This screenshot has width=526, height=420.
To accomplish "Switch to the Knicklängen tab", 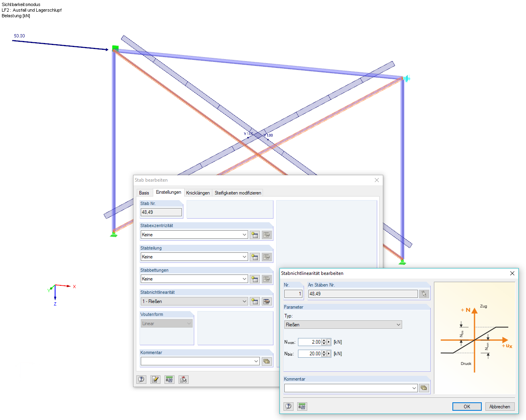I will click(x=198, y=193).
